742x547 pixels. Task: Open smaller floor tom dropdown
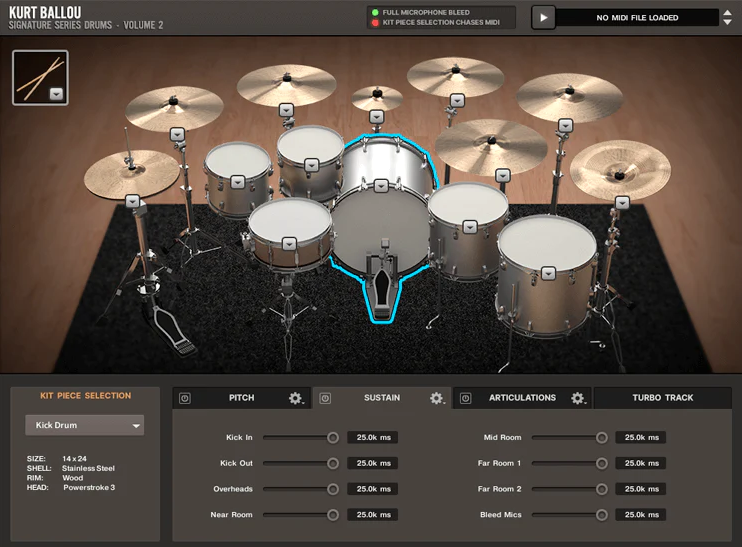pos(470,227)
